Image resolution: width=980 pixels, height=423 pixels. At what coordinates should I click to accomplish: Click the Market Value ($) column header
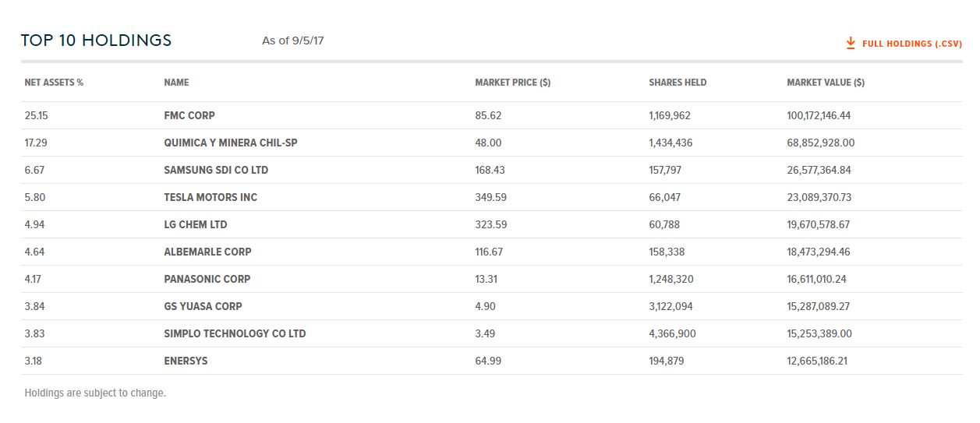click(x=825, y=83)
